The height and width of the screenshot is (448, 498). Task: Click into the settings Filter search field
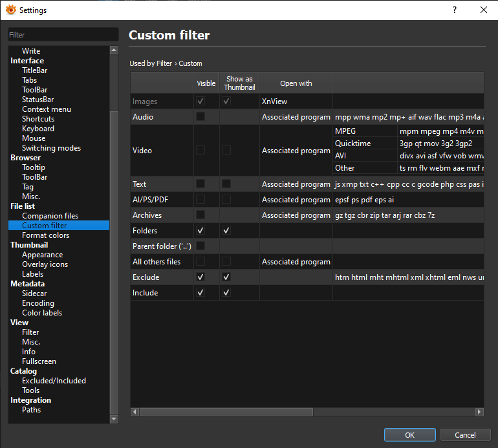[63, 35]
